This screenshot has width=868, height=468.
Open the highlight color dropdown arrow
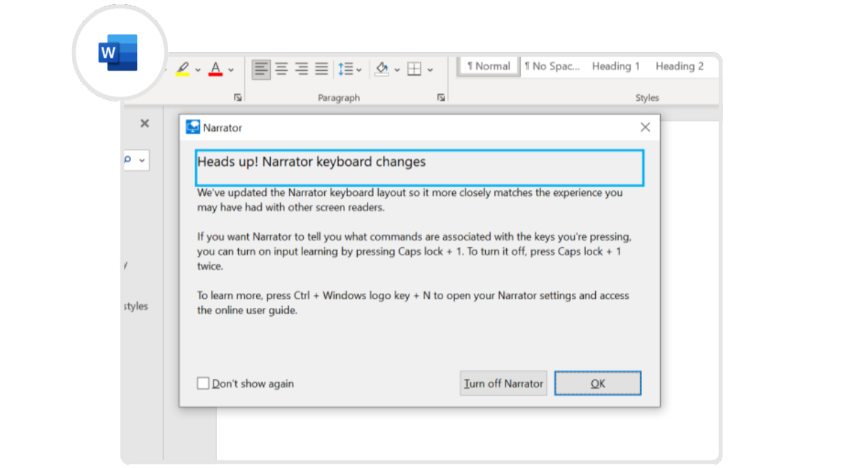[198, 69]
